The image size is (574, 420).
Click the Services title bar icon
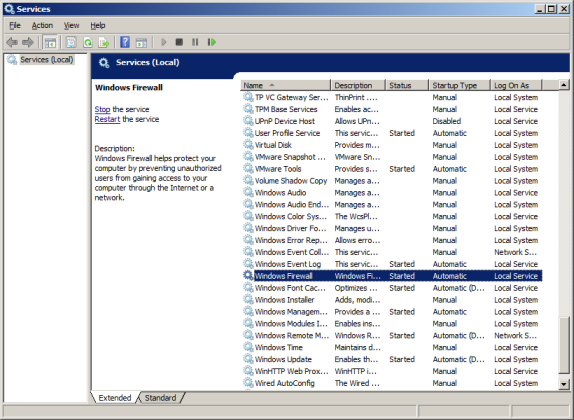10,9
